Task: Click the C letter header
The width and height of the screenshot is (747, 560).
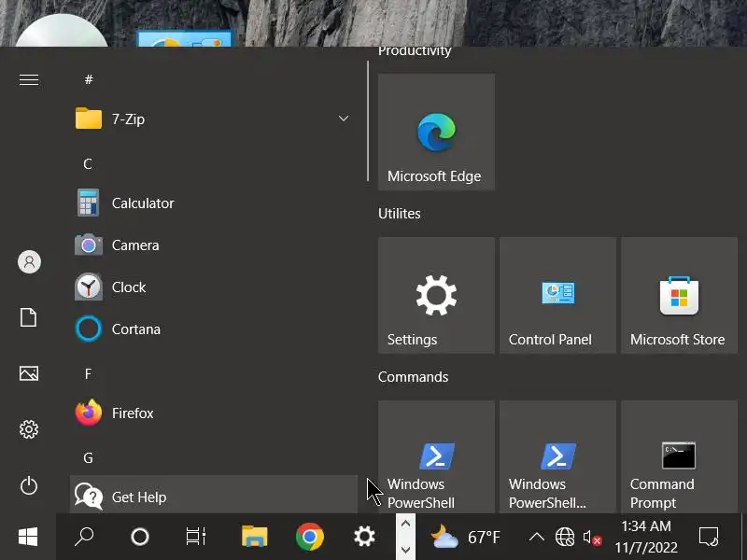Action: (x=88, y=164)
